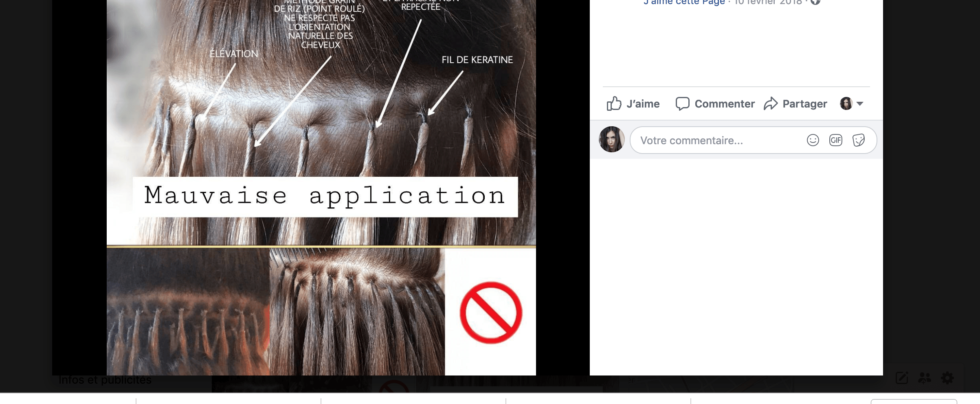Open chat settings gear icon
980x404 pixels.
coord(947,378)
